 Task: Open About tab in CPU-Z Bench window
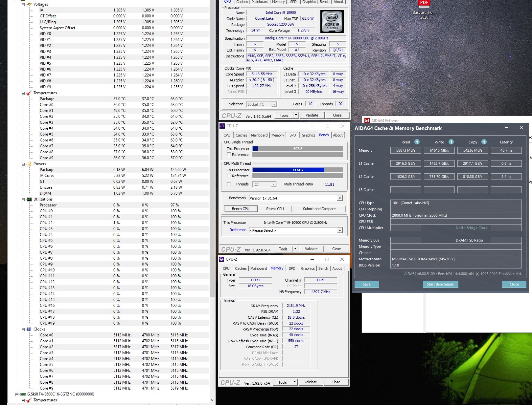338,135
